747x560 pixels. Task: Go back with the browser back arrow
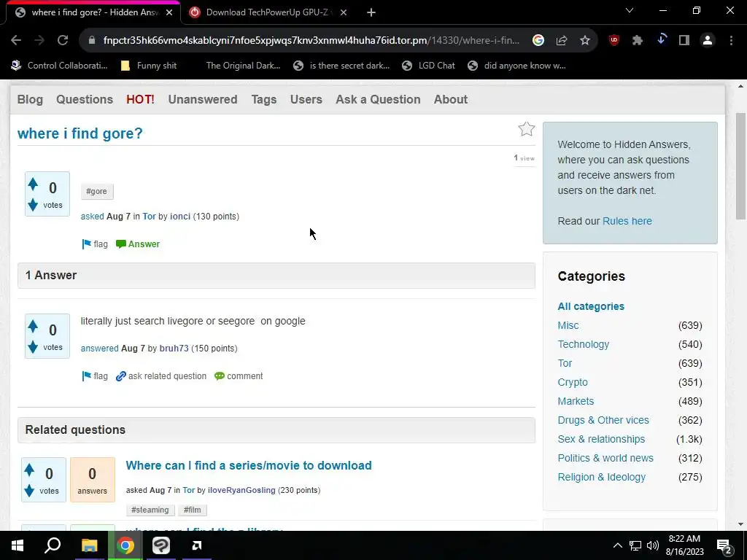16,41
